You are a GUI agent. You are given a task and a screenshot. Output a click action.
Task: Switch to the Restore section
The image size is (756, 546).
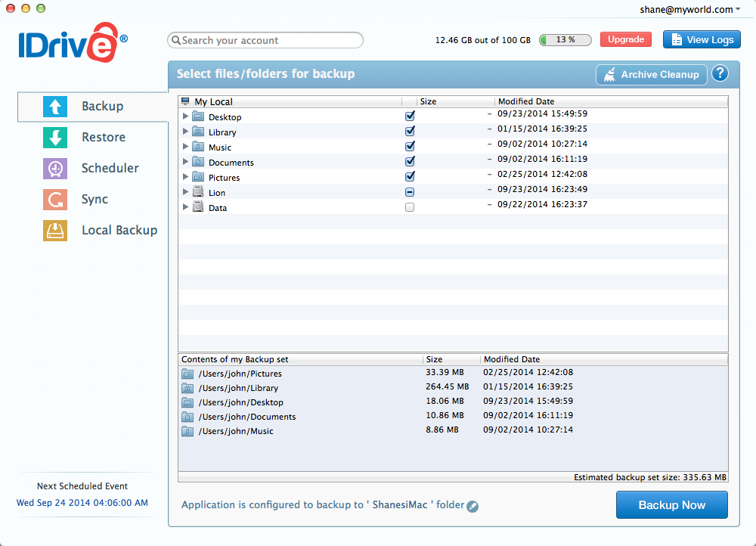pyautogui.click(x=103, y=137)
